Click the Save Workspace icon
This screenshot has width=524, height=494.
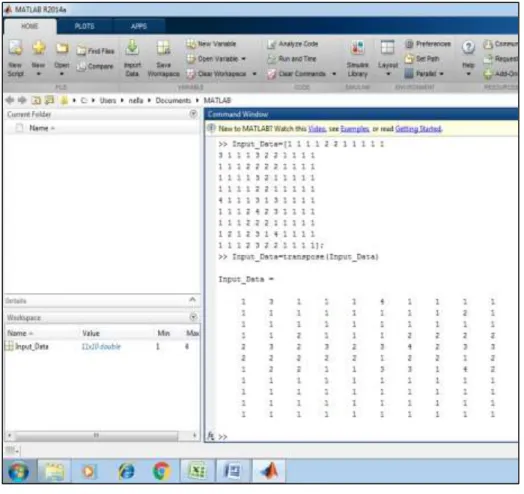[163, 48]
